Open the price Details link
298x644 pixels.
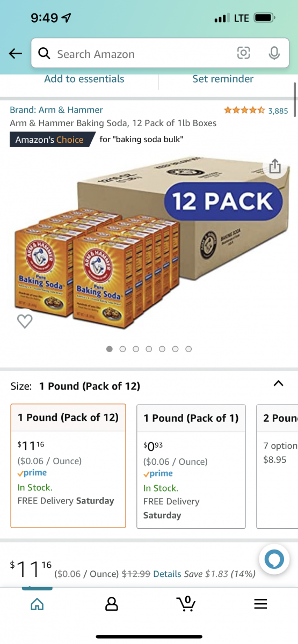(167, 574)
